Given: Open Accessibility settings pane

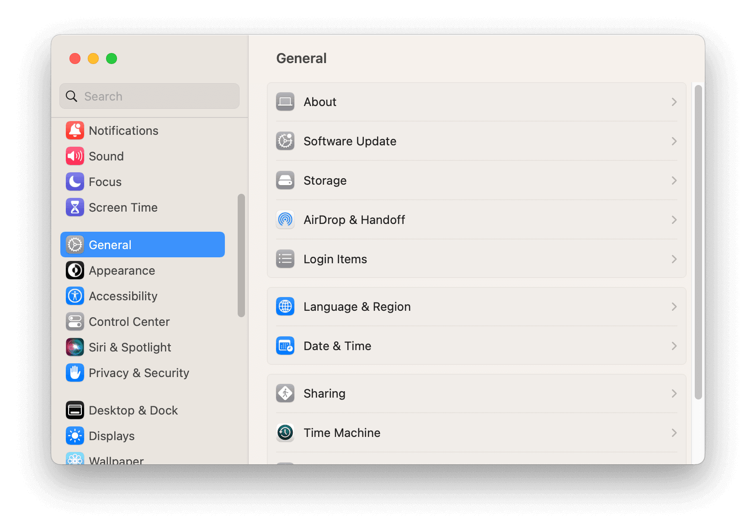Looking at the screenshot, I should [122, 296].
